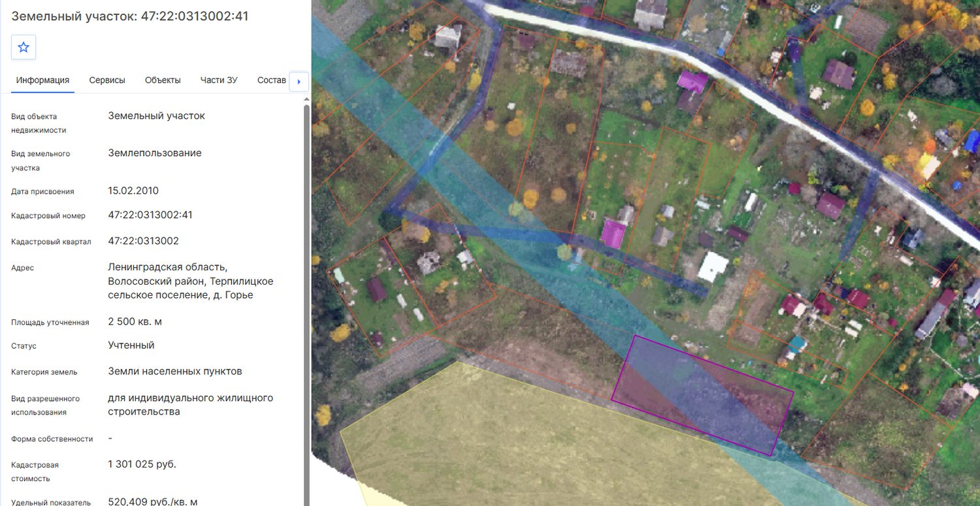The image size is (980, 506).
Task: Click the status value Учтенный
Action: tap(131, 345)
